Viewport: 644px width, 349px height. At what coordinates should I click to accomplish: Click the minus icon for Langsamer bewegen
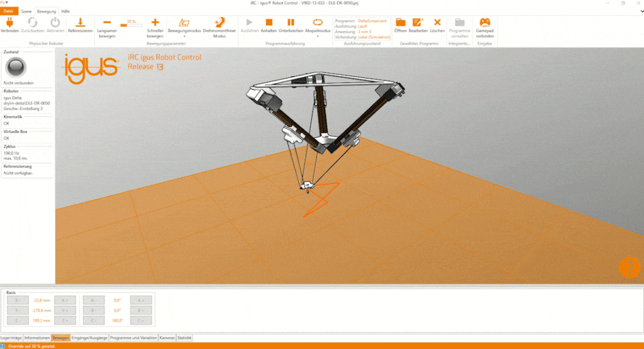click(x=107, y=22)
